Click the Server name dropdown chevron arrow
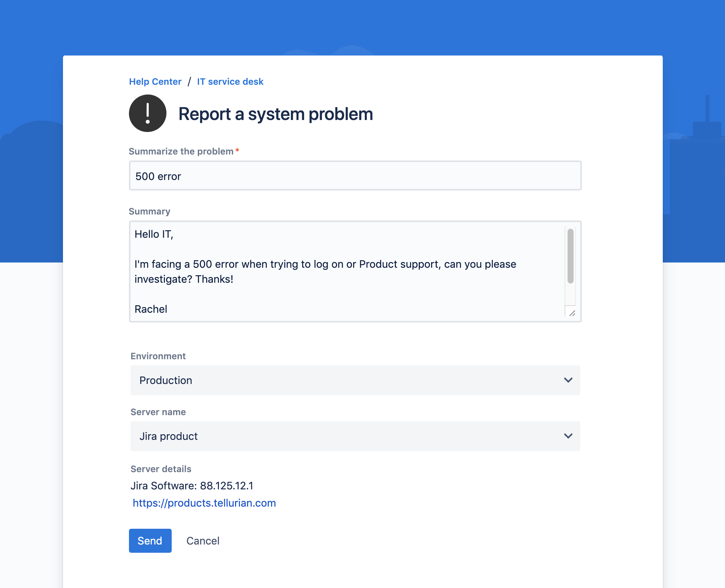The height and width of the screenshot is (588, 725). click(568, 436)
